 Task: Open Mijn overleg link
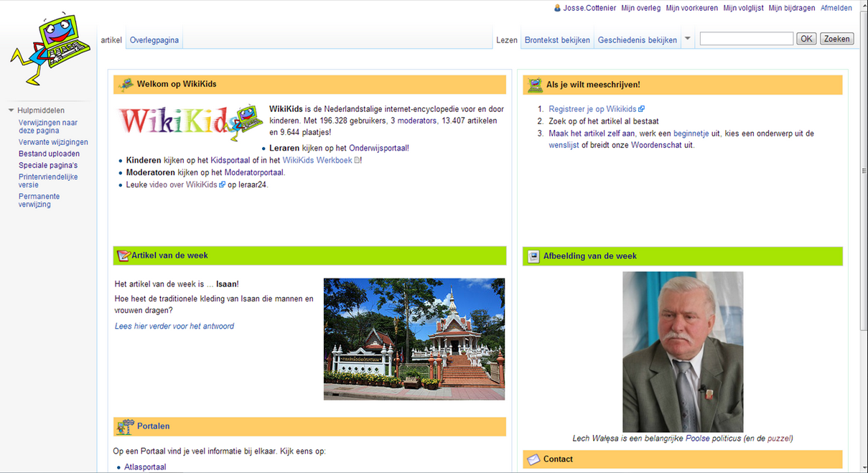click(x=641, y=9)
